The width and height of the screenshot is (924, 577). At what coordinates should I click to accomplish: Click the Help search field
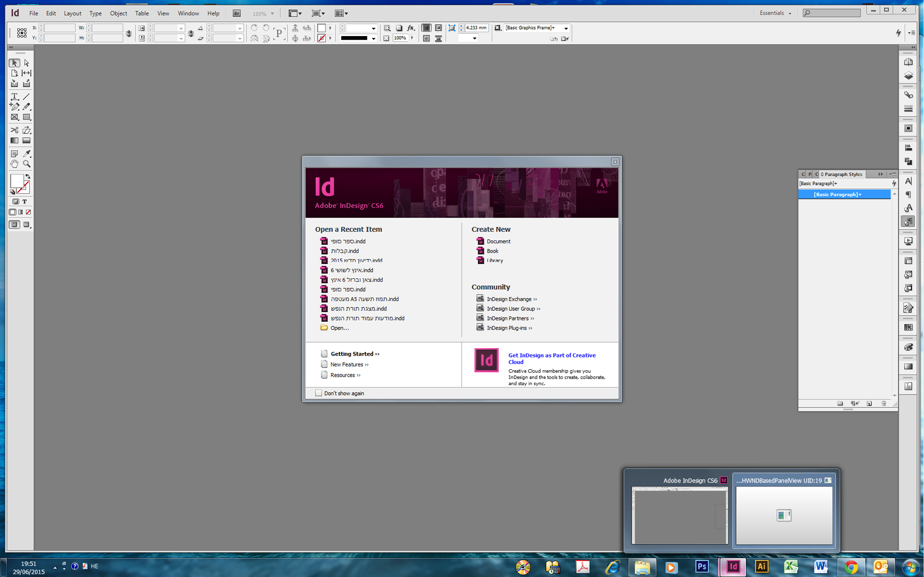point(832,13)
